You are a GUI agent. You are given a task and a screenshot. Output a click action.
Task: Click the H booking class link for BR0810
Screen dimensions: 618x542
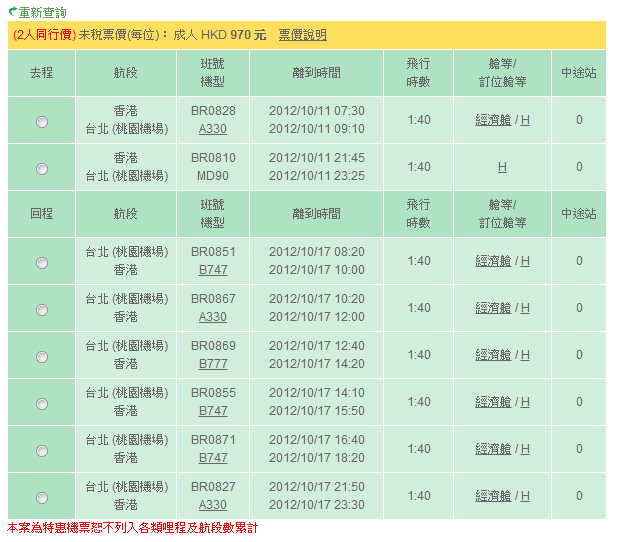pyautogui.click(x=502, y=167)
